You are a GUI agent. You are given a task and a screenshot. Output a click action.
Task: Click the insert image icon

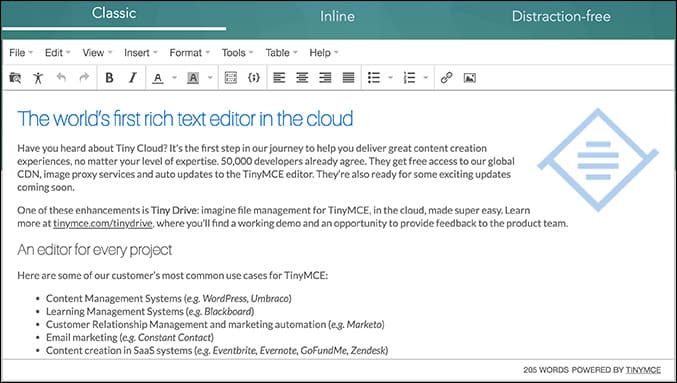pyautogui.click(x=469, y=78)
